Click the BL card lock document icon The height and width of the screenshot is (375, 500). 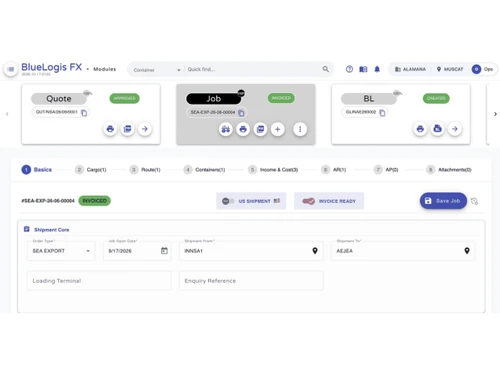click(x=437, y=129)
